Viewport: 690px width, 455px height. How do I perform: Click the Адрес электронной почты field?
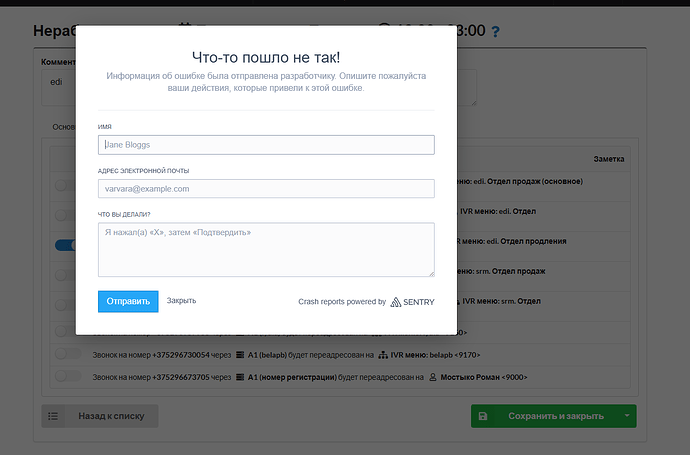pos(266,188)
